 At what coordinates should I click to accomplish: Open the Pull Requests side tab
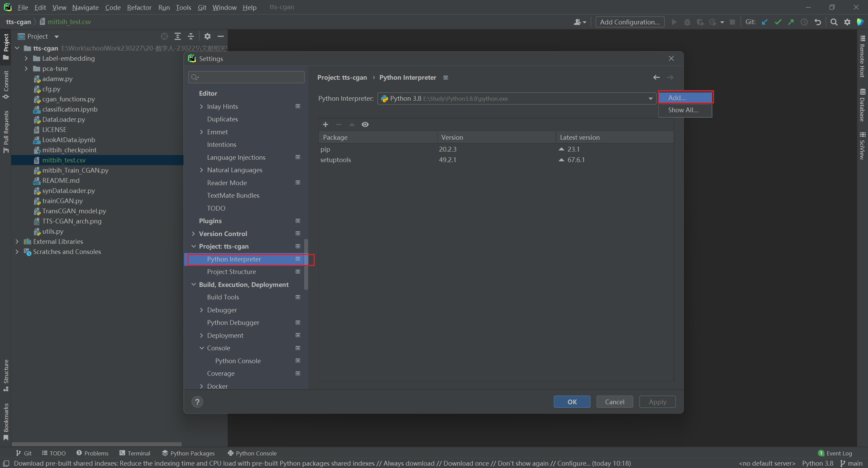coord(6,132)
